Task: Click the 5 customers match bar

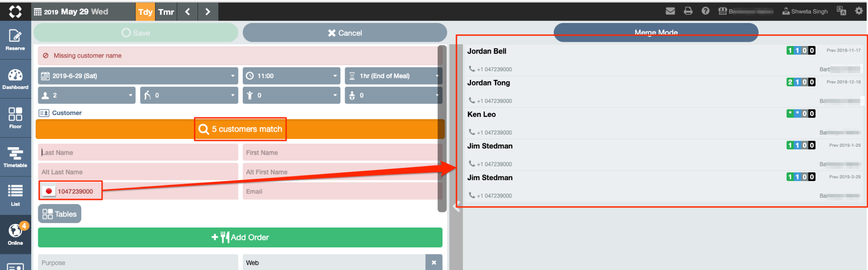Action: (x=240, y=129)
